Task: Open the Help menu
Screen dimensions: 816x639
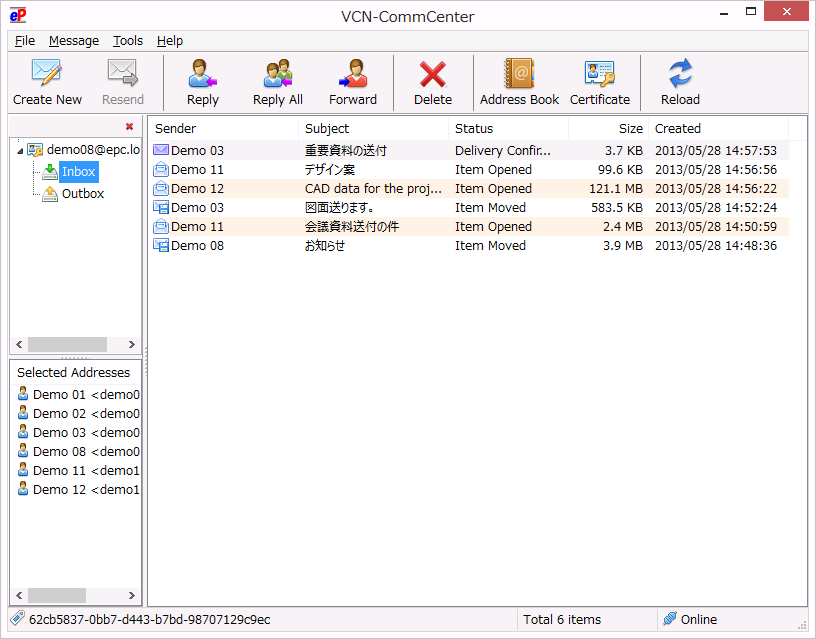Action: (170, 41)
